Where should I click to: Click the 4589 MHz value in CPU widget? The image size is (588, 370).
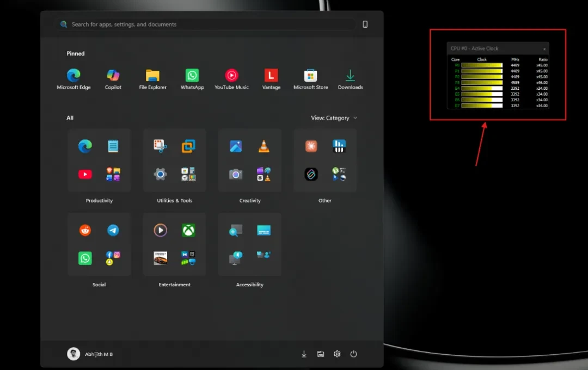515,83
